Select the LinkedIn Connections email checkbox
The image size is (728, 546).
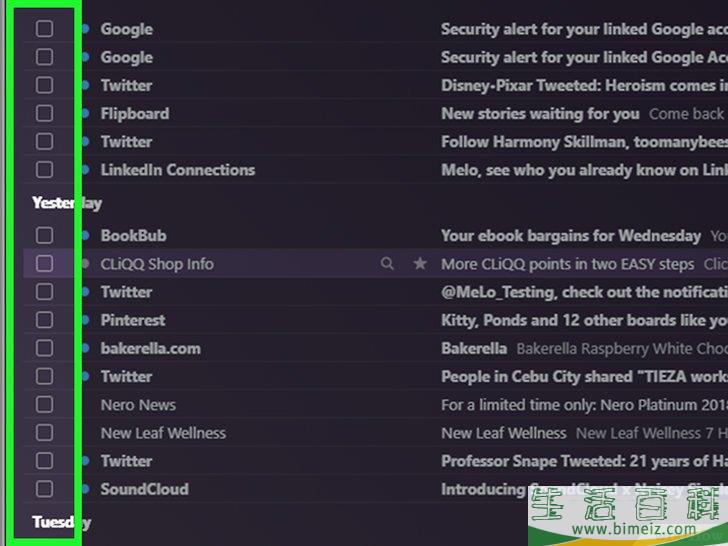pos(44,169)
